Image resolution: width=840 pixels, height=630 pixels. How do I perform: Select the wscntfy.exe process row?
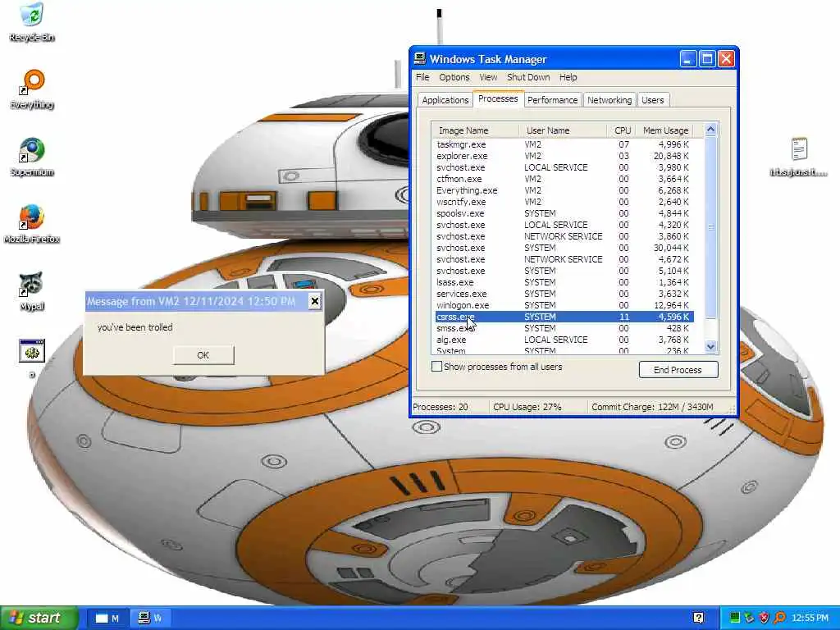(564, 202)
